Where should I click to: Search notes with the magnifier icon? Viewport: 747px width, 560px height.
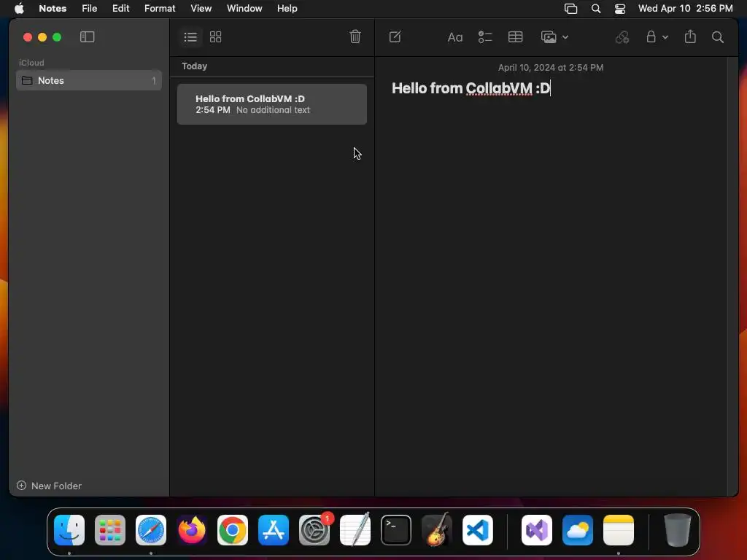click(718, 37)
